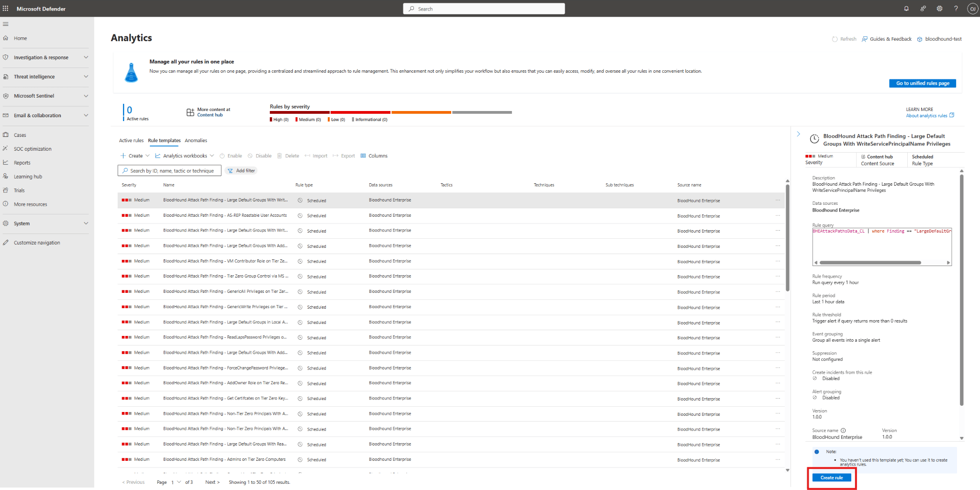The height and width of the screenshot is (490, 980).
Task: Select the VM Contributor Role on Tier Ze... row
Action: point(451,261)
